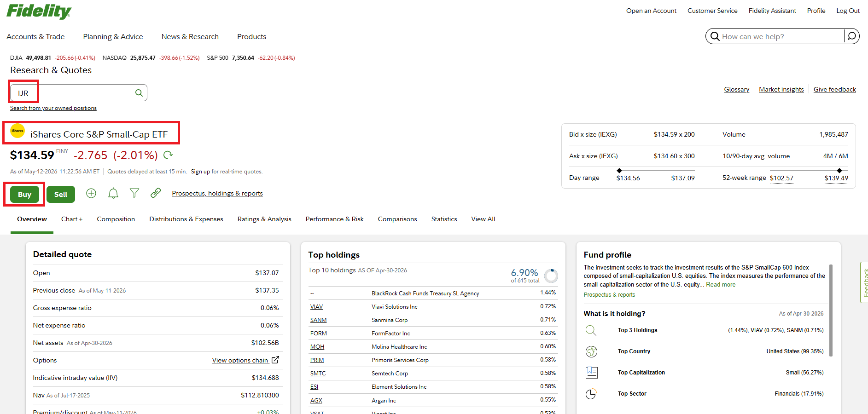Open Customer Service link
868x414 pixels.
pos(712,11)
